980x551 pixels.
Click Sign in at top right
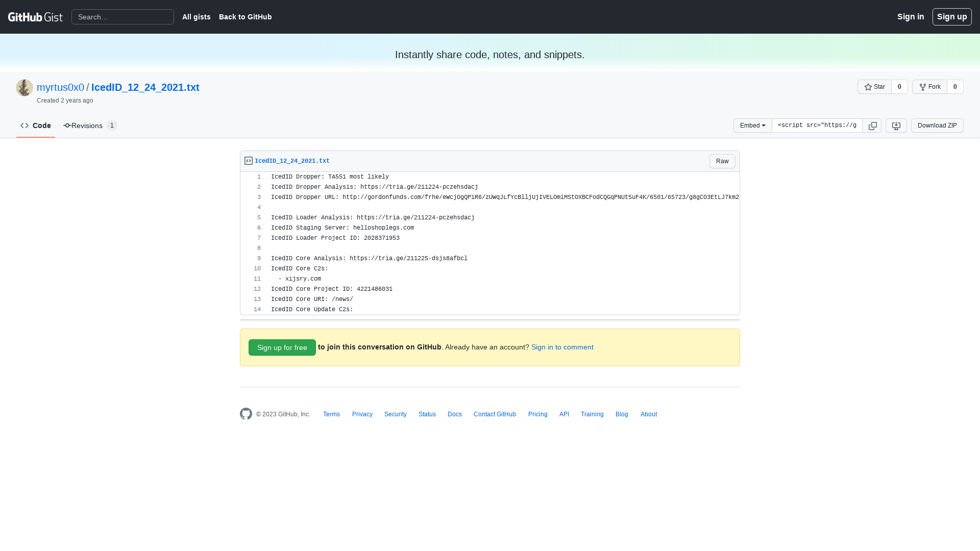pyautogui.click(x=911, y=17)
